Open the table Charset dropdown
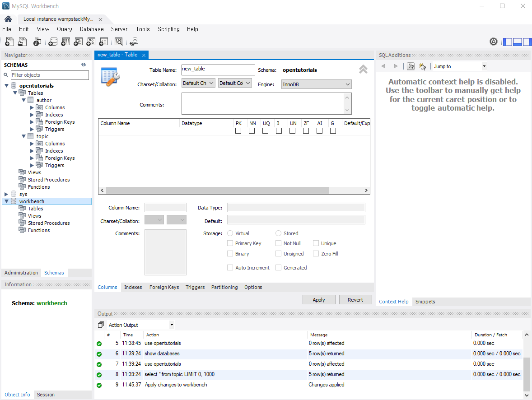The height and width of the screenshot is (400, 532). click(198, 83)
